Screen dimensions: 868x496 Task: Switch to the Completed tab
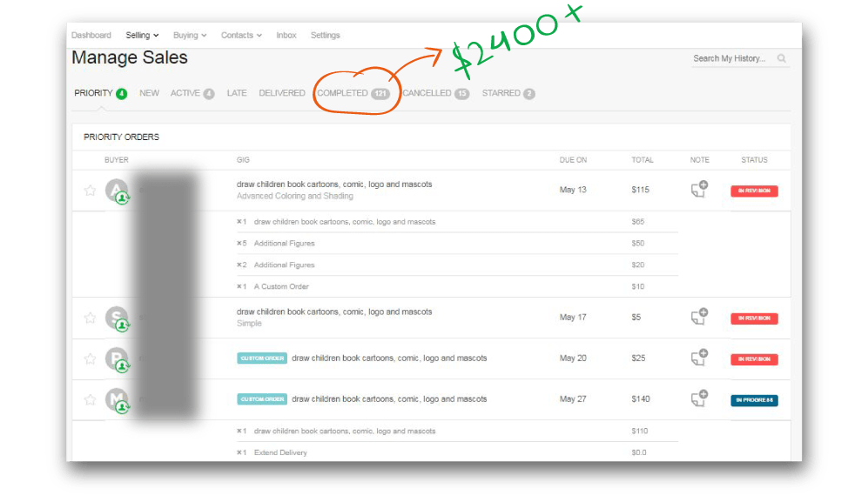(x=353, y=93)
